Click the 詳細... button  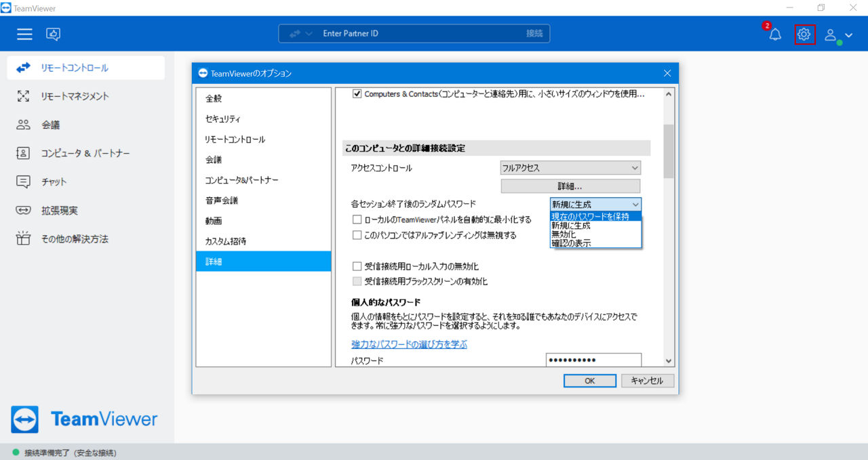click(x=571, y=186)
